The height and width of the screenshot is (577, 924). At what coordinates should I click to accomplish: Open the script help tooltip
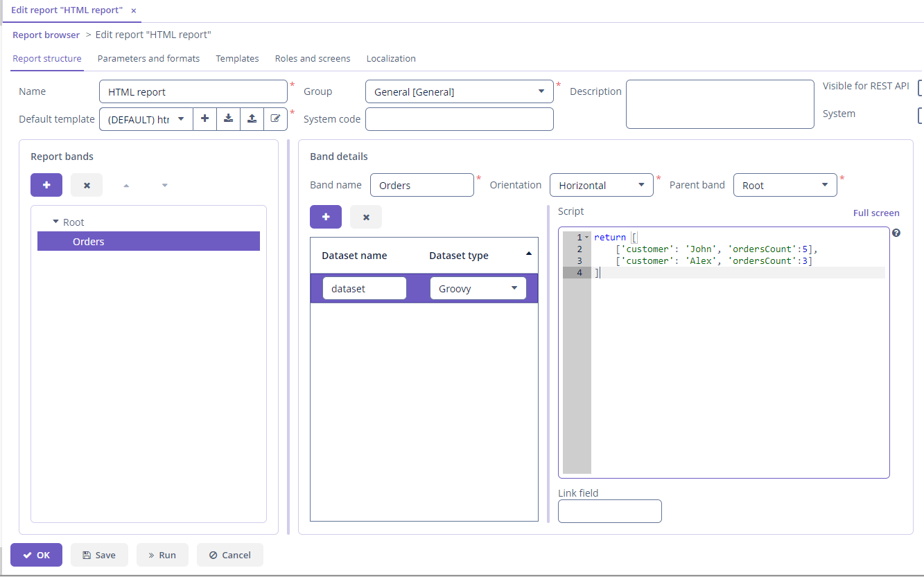coord(896,233)
